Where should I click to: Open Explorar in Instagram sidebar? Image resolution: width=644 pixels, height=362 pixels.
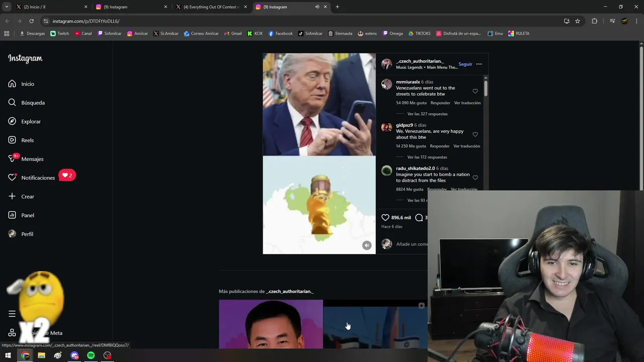(x=24, y=122)
